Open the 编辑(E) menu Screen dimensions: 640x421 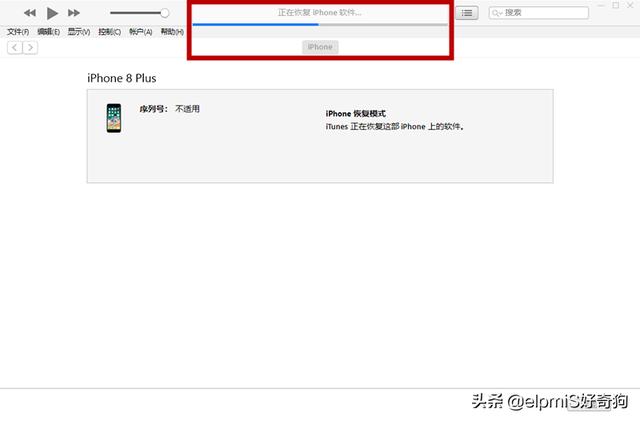point(49,32)
